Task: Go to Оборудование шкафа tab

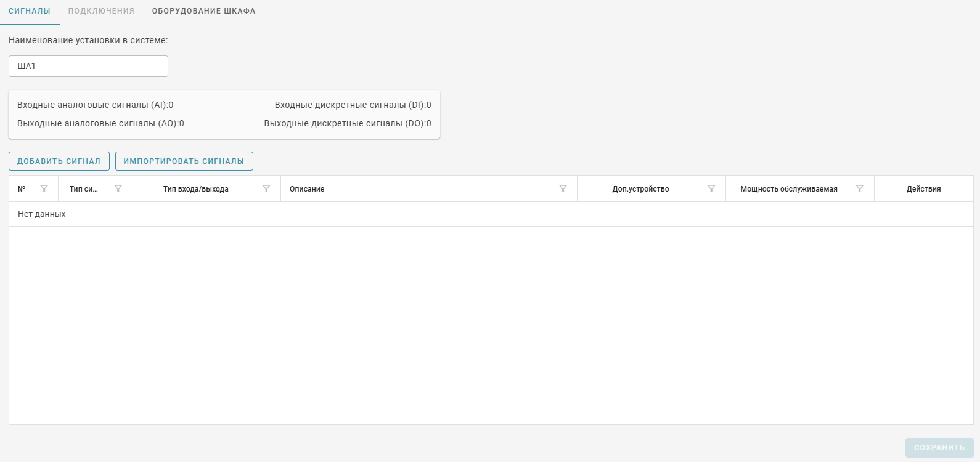Action: coord(203,11)
